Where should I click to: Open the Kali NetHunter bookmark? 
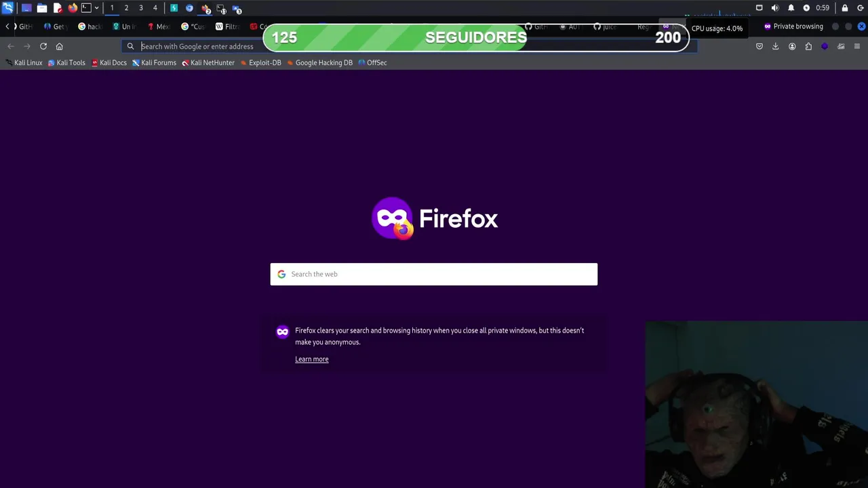(x=208, y=62)
